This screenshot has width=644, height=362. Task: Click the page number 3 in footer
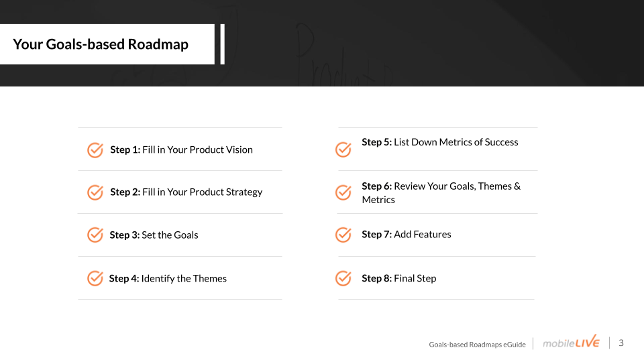pyautogui.click(x=621, y=343)
